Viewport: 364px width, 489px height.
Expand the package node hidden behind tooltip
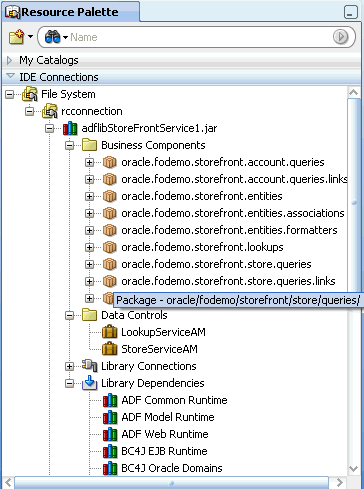pos(89,298)
